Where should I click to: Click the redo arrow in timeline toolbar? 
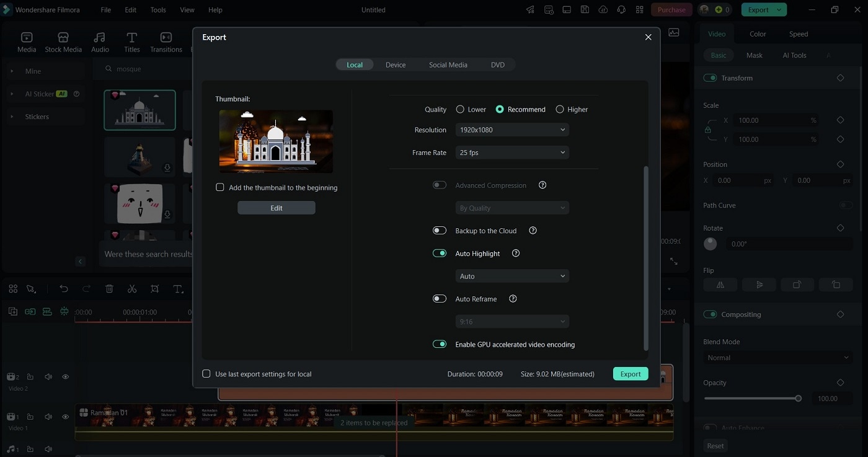[x=86, y=289]
